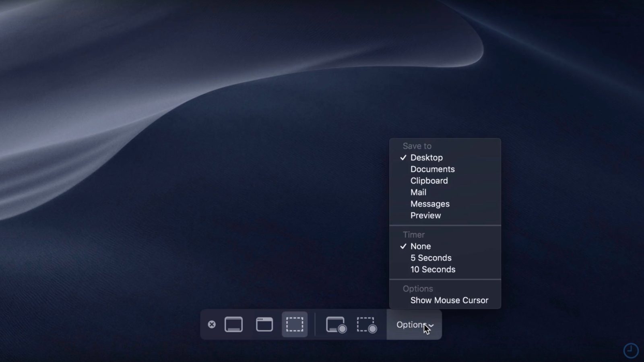The image size is (644, 362).
Task: Open the Options dropdown button
Action: point(411,325)
